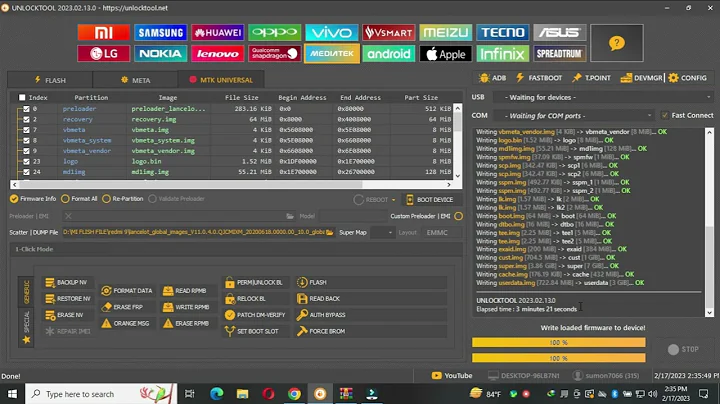Switch to the Meta tab
Screen dimensions: 720x404
pyautogui.click(x=135, y=80)
